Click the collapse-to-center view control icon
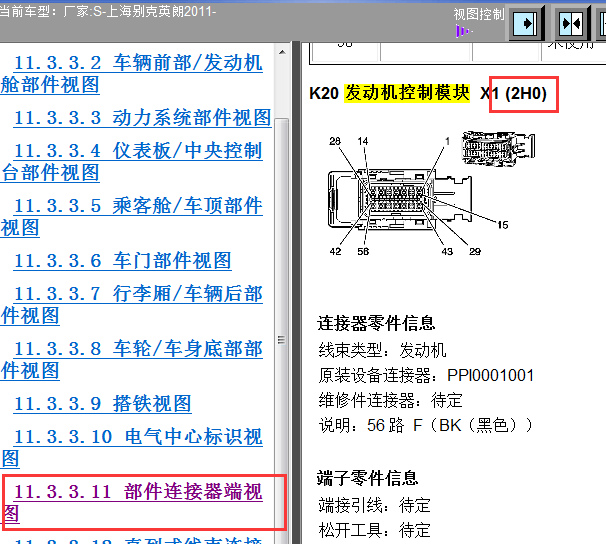Viewport: 606px width, 544px height. (x=571, y=24)
